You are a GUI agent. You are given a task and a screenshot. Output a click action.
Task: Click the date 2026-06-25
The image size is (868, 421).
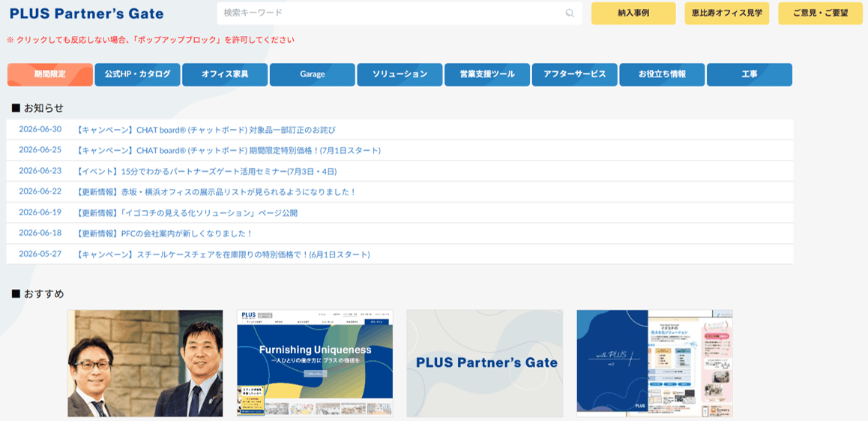tap(40, 149)
